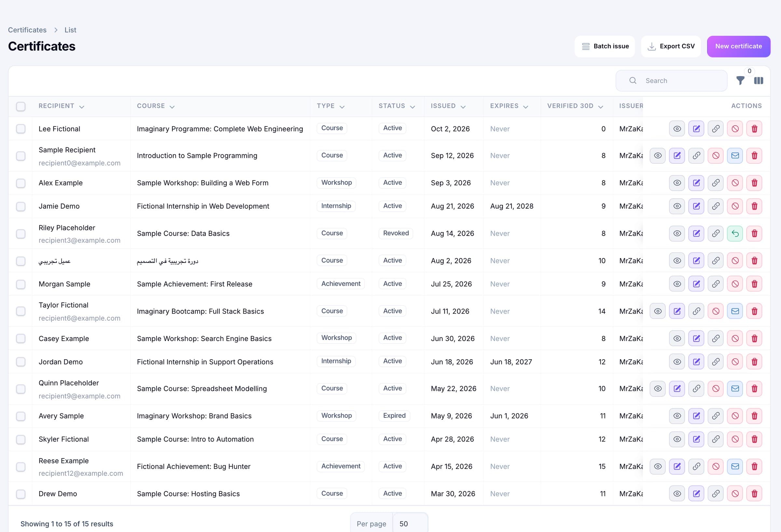Click recipient12@example.com email text

[x=81, y=473]
